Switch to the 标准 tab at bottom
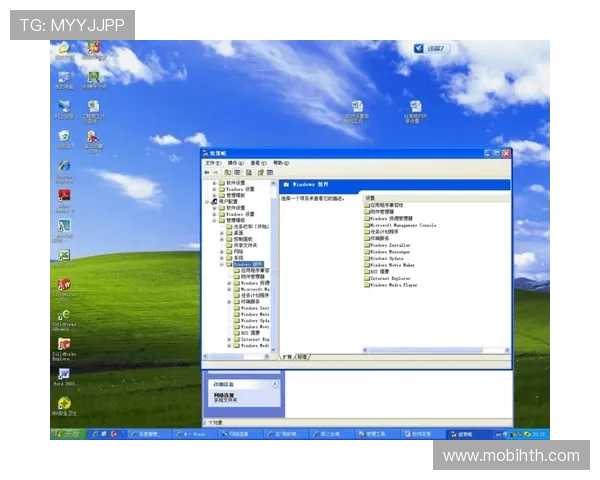Image resolution: width=600 pixels, height=480 pixels. click(303, 357)
